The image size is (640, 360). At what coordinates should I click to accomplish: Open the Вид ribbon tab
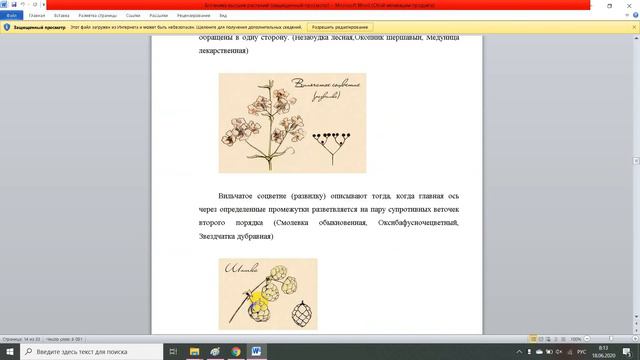(x=223, y=16)
